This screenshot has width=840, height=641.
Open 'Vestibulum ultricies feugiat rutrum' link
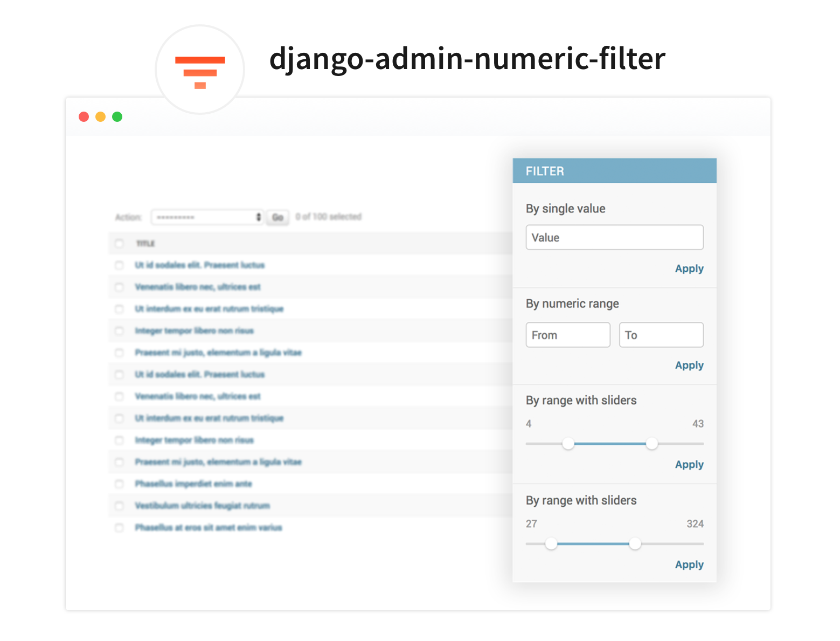[202, 506]
